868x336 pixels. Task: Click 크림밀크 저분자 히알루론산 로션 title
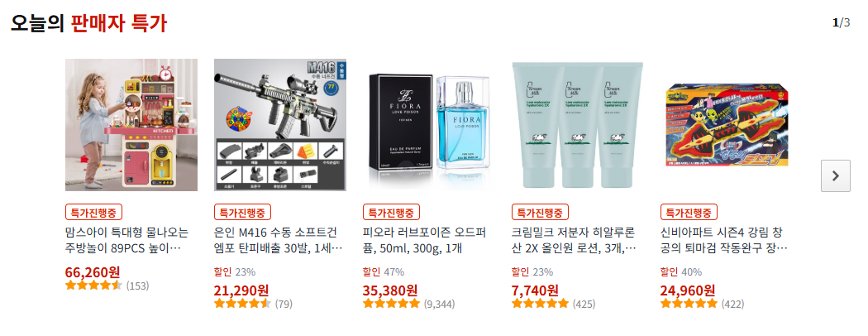coord(574,239)
